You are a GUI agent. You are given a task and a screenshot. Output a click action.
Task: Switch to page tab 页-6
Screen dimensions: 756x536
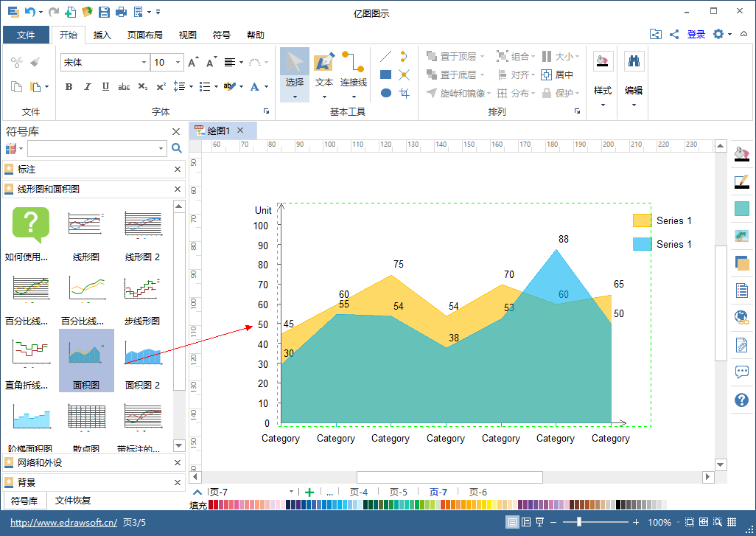point(477,492)
